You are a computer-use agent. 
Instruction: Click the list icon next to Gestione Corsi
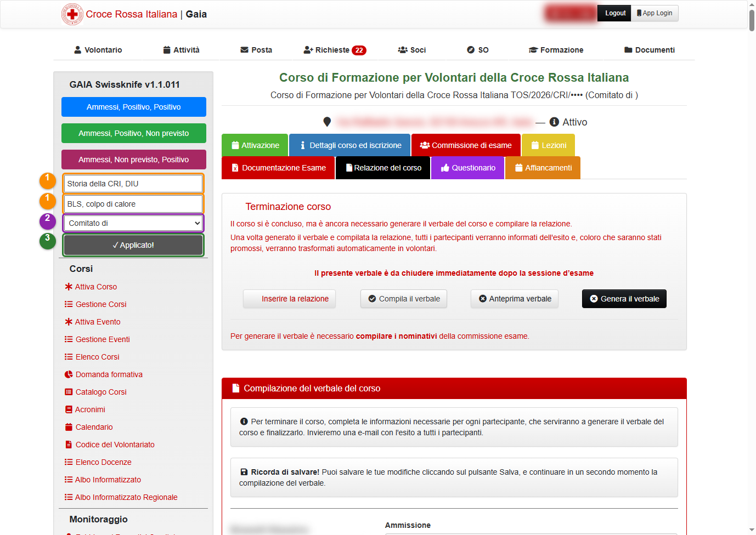tap(69, 304)
